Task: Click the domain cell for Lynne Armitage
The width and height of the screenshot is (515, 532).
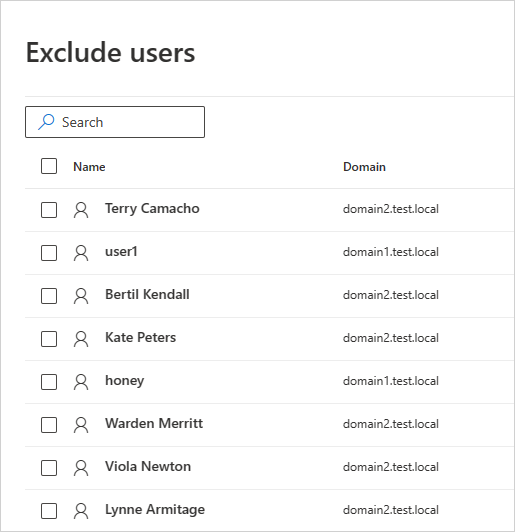Action: tap(391, 510)
